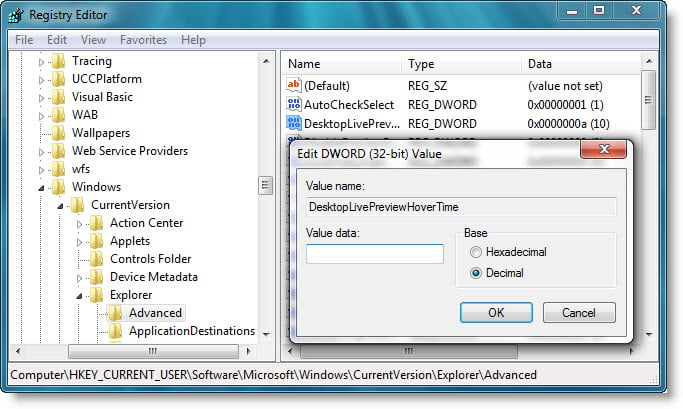Close the Edit DWORD dialog

coord(604,149)
